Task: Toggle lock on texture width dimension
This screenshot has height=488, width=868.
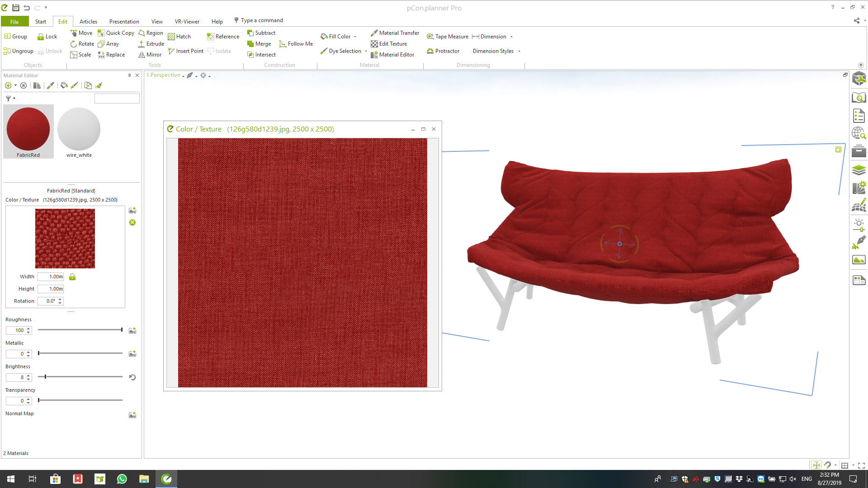Action: pos(72,277)
